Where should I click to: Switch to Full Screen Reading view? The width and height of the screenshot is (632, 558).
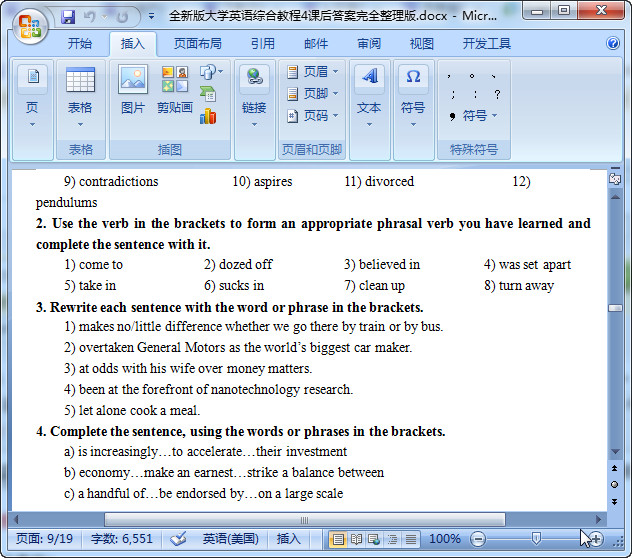click(x=356, y=539)
